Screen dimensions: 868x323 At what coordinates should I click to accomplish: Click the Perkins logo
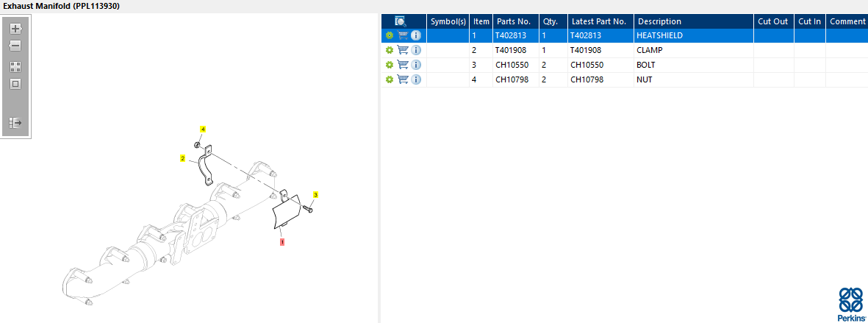tap(851, 305)
